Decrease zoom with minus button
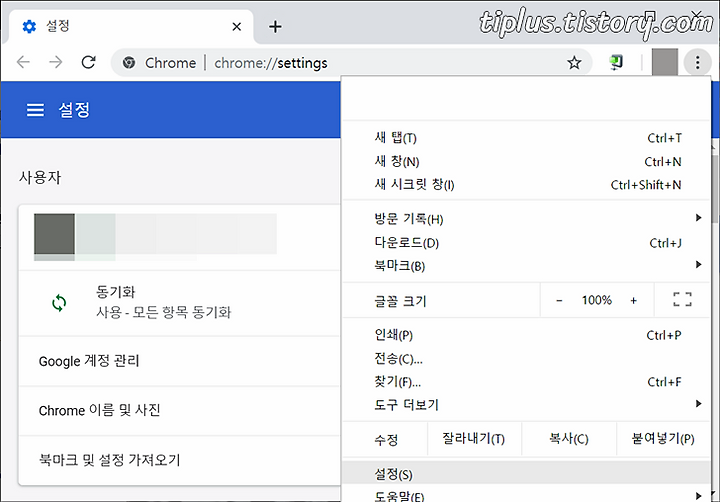Viewport: 720px width, 502px height. 559,300
